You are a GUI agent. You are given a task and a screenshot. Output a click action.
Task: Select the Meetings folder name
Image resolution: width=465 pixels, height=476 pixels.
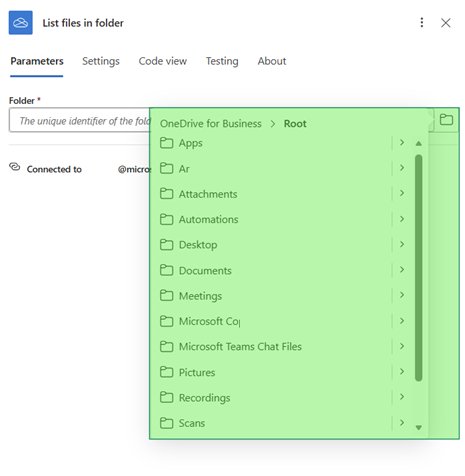pos(200,296)
